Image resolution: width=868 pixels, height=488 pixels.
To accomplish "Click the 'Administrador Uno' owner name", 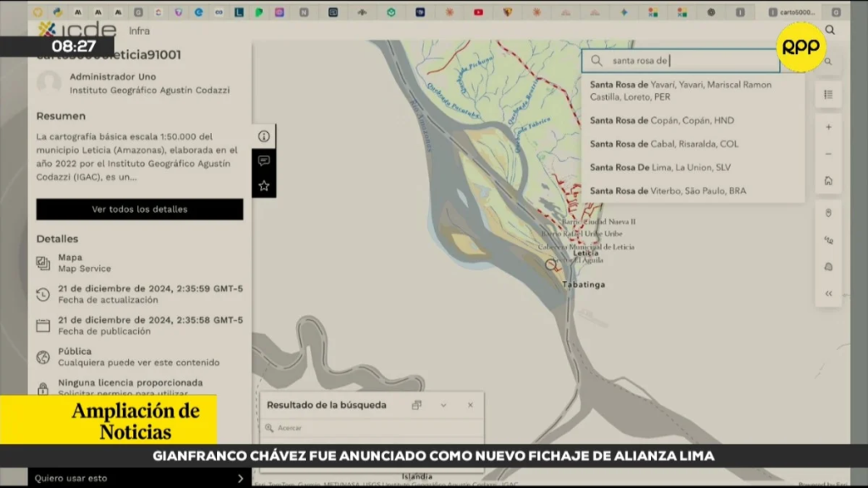I will (113, 76).
